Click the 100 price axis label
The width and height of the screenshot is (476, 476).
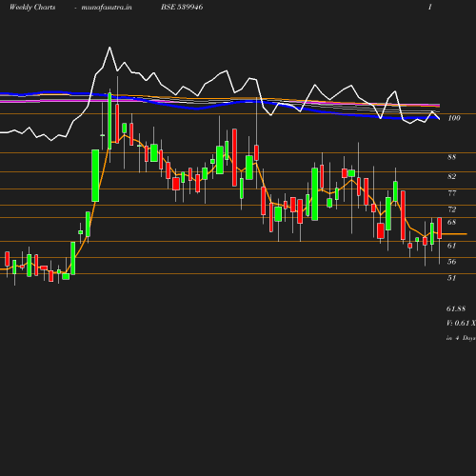[x=454, y=118]
